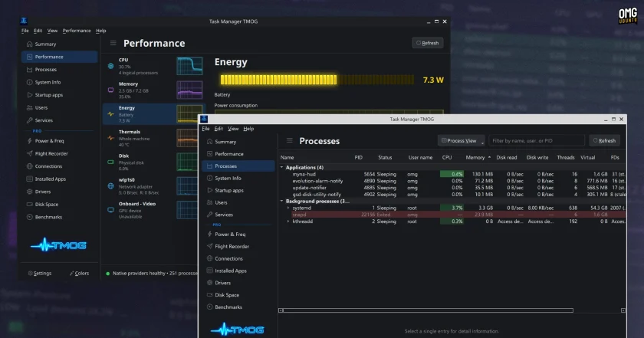Open View menu in the front window
This screenshot has height=338, width=644.
(x=233, y=129)
